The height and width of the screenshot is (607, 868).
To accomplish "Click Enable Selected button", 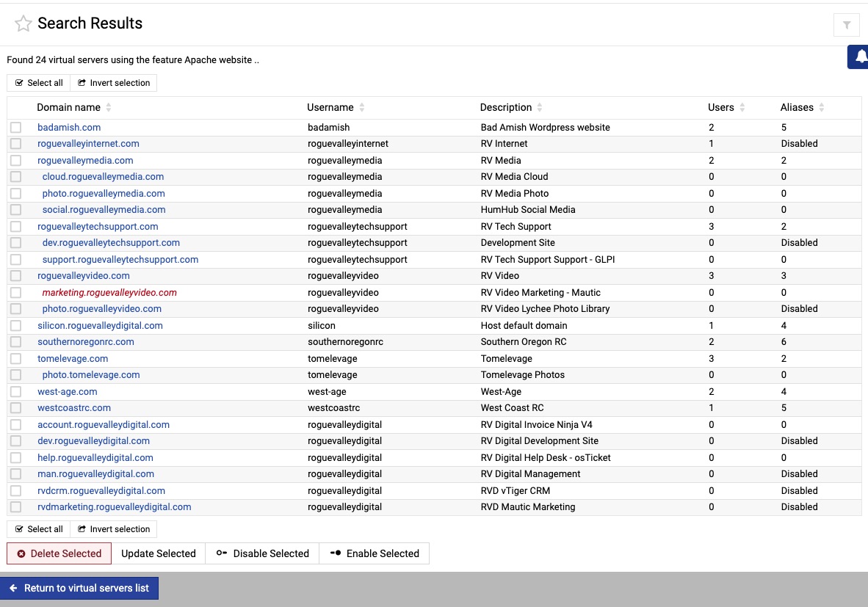I will point(375,553).
